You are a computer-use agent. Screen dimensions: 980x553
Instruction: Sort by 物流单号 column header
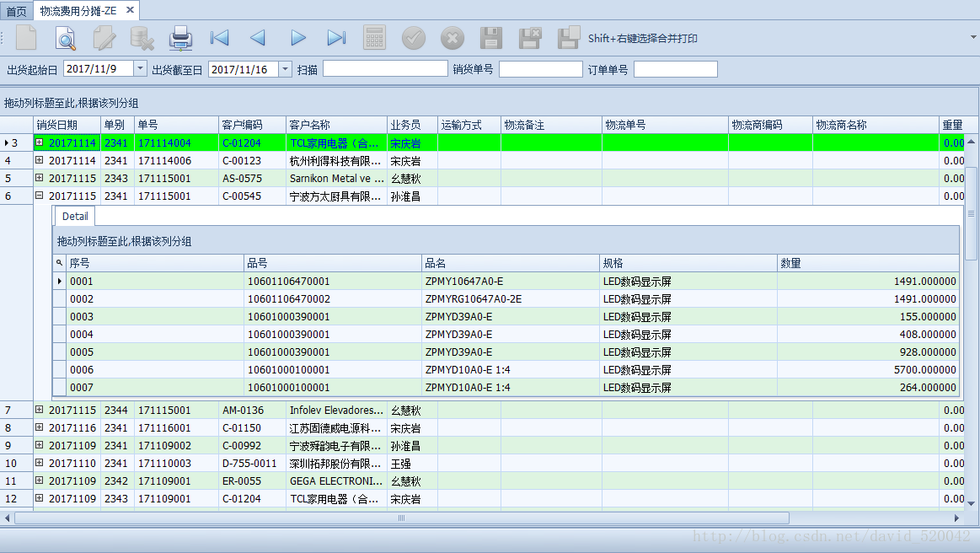(665, 125)
